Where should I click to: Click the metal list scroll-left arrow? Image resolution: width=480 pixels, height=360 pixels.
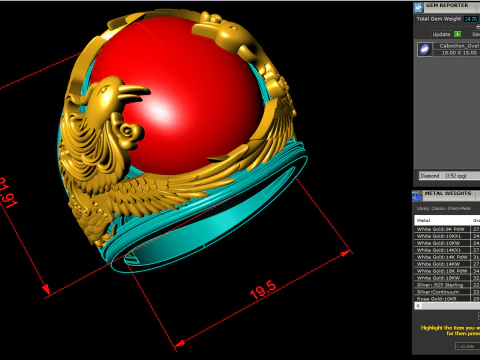(x=418, y=306)
